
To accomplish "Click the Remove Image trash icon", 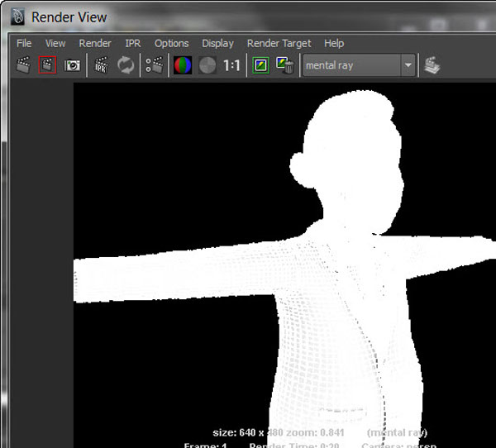I will point(285,65).
